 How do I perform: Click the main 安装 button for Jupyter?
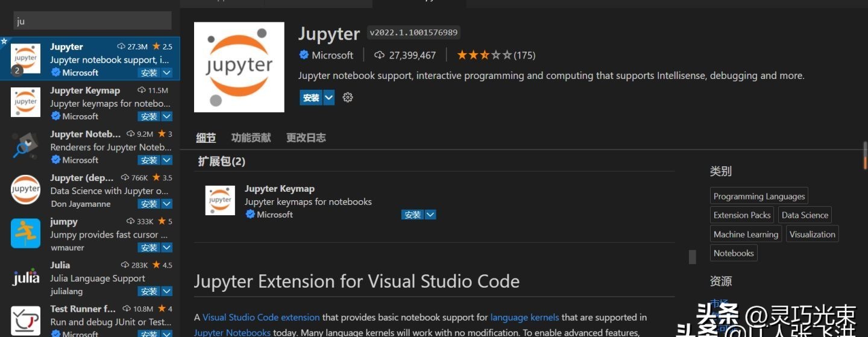[311, 98]
